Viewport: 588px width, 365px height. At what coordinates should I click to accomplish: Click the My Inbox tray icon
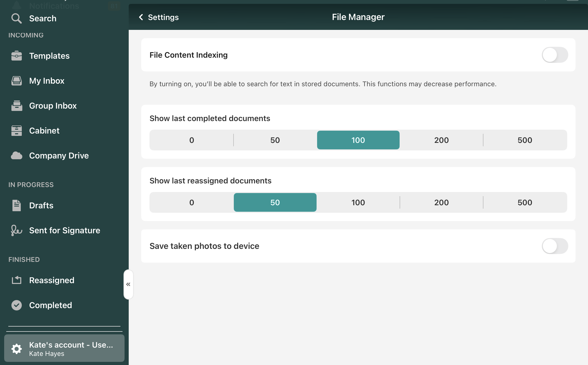tap(16, 81)
